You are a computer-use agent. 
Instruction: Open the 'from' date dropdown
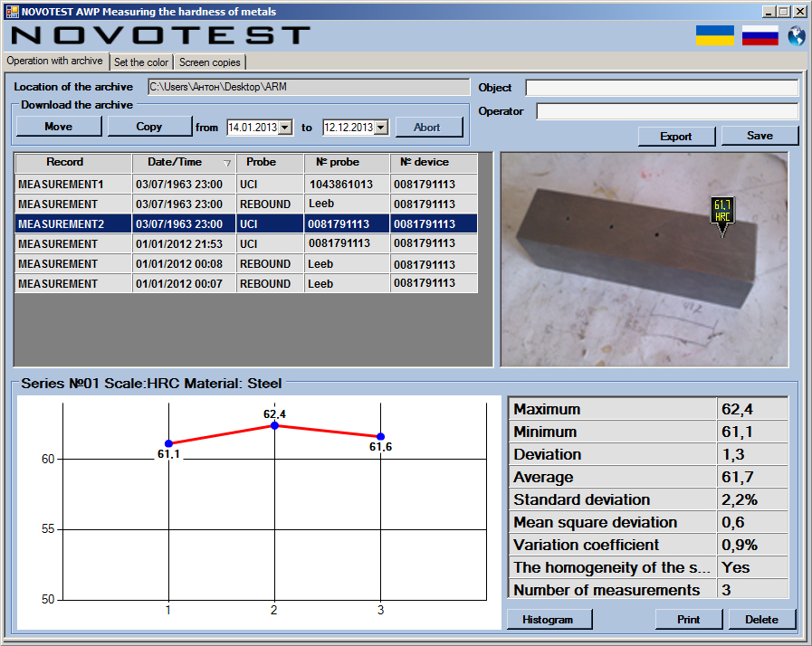(285, 128)
